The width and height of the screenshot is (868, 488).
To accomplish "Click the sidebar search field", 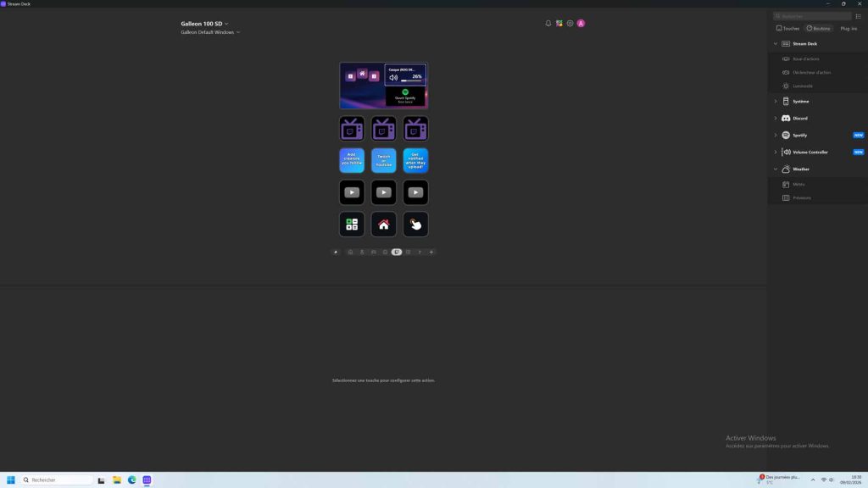I will [x=811, y=15].
